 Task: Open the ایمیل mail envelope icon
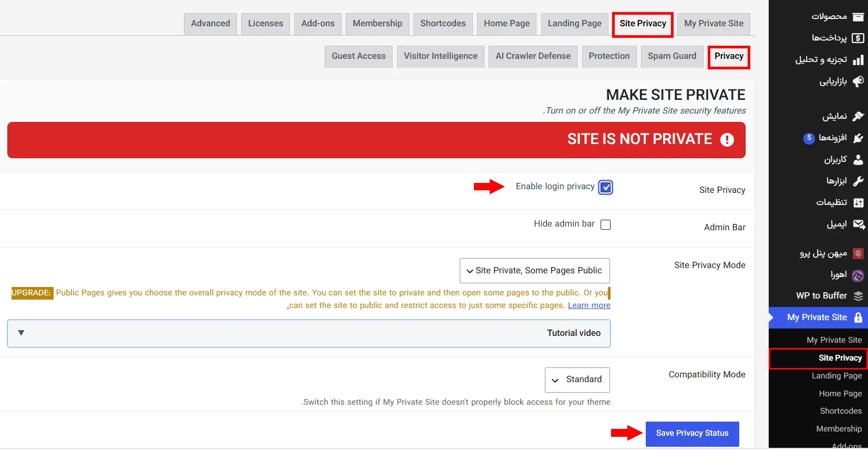[x=859, y=224]
